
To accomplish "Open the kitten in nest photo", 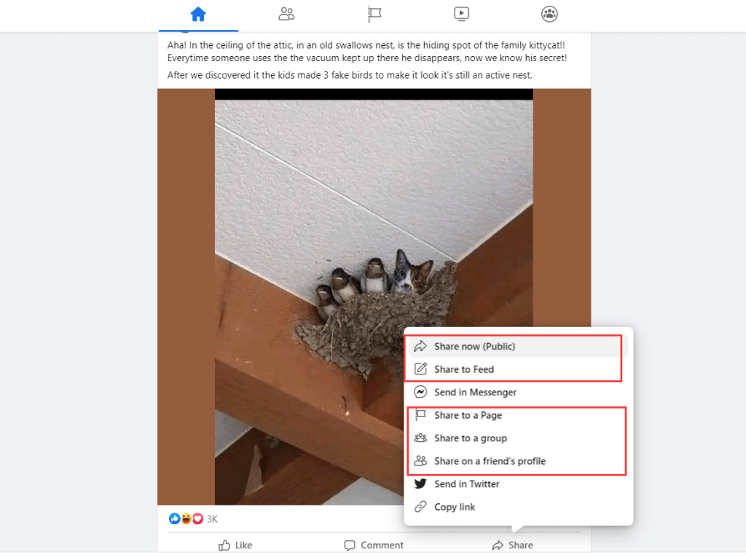I will 374,296.
